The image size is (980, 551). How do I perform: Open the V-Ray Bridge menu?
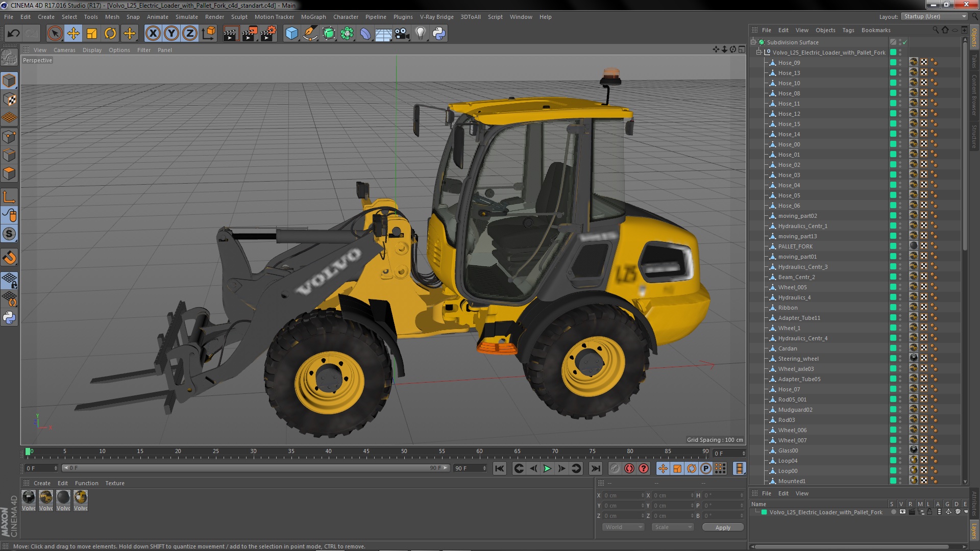click(437, 17)
